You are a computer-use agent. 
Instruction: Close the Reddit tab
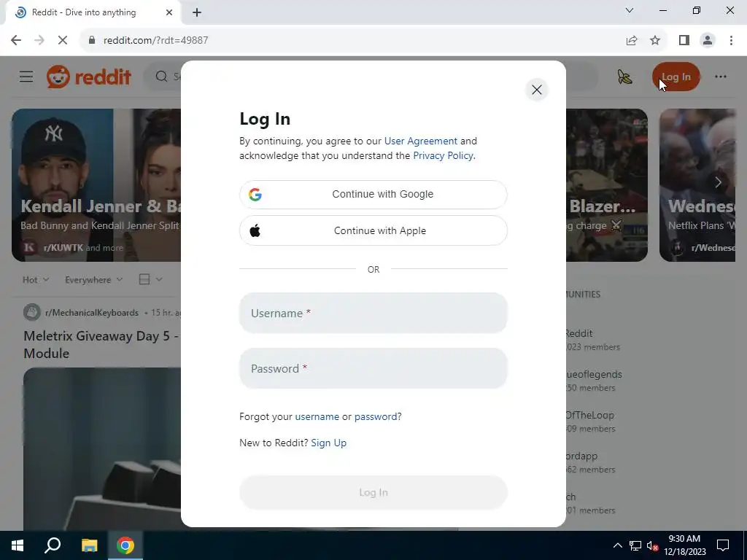tap(169, 13)
